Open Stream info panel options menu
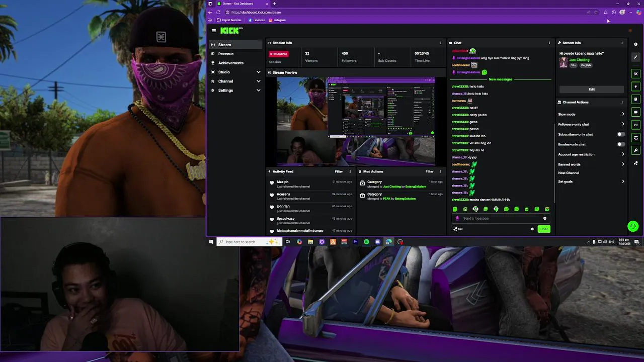 coord(622,43)
